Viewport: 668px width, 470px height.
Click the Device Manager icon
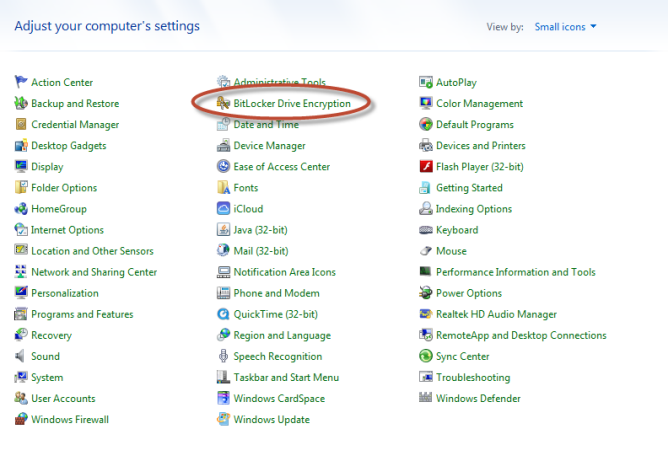click(223, 145)
